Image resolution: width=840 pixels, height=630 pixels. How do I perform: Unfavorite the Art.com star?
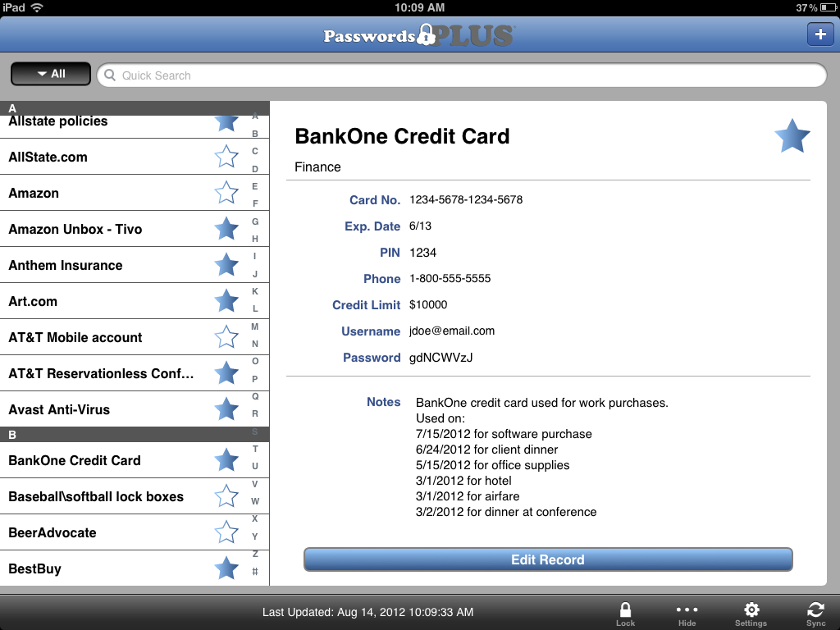[226, 301]
